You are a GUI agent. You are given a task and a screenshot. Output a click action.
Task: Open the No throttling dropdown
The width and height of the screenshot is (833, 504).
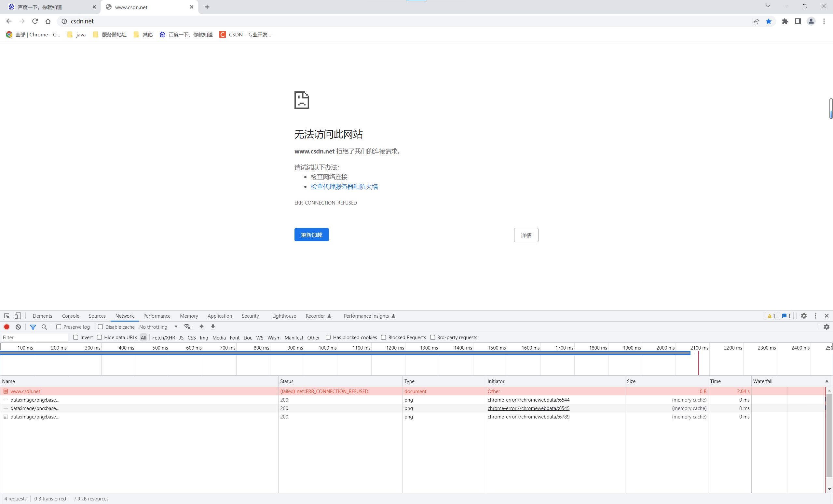tap(158, 327)
